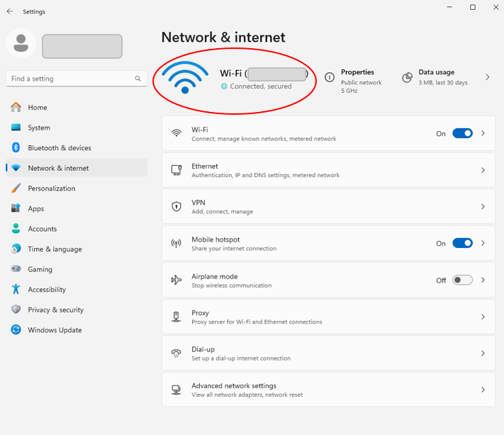Image resolution: width=504 pixels, height=435 pixels.
Task: Click the VPN shield icon
Action: point(177,207)
